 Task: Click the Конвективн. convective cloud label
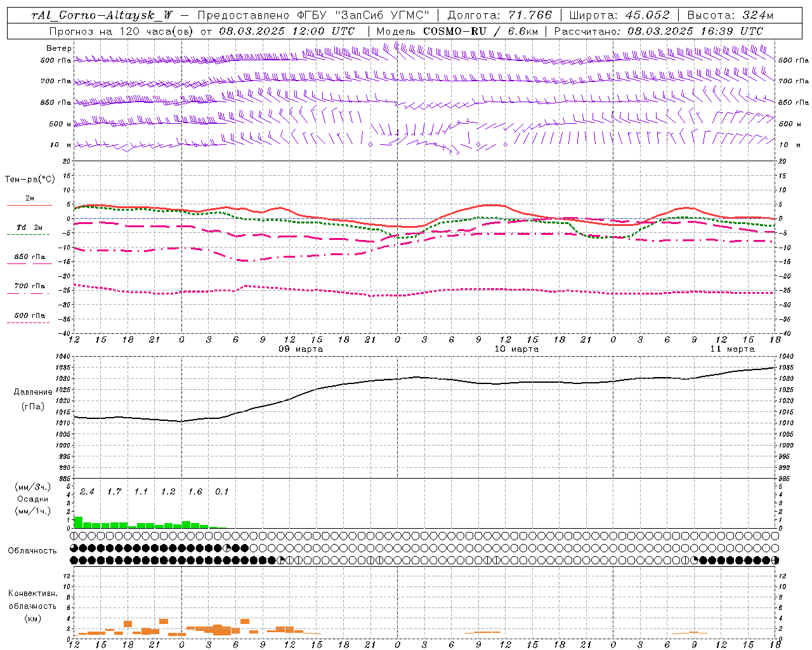pyautogui.click(x=32, y=594)
